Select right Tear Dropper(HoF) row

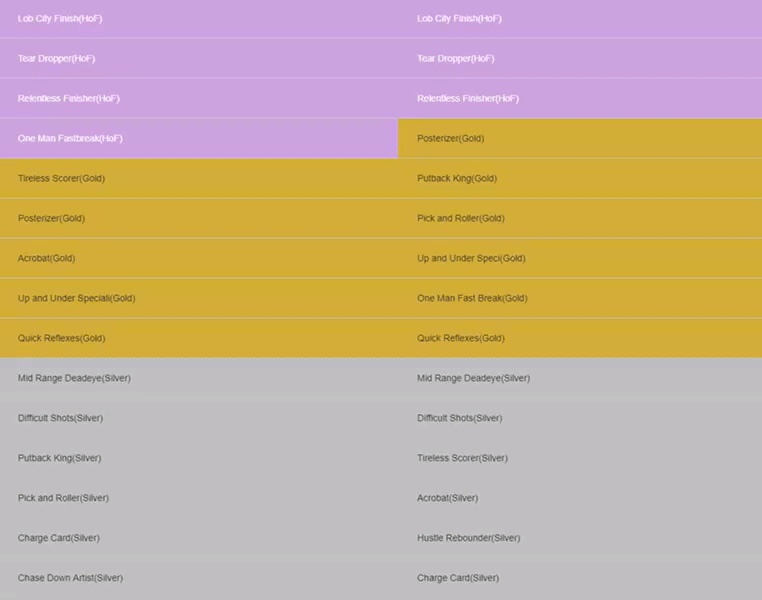pos(580,58)
